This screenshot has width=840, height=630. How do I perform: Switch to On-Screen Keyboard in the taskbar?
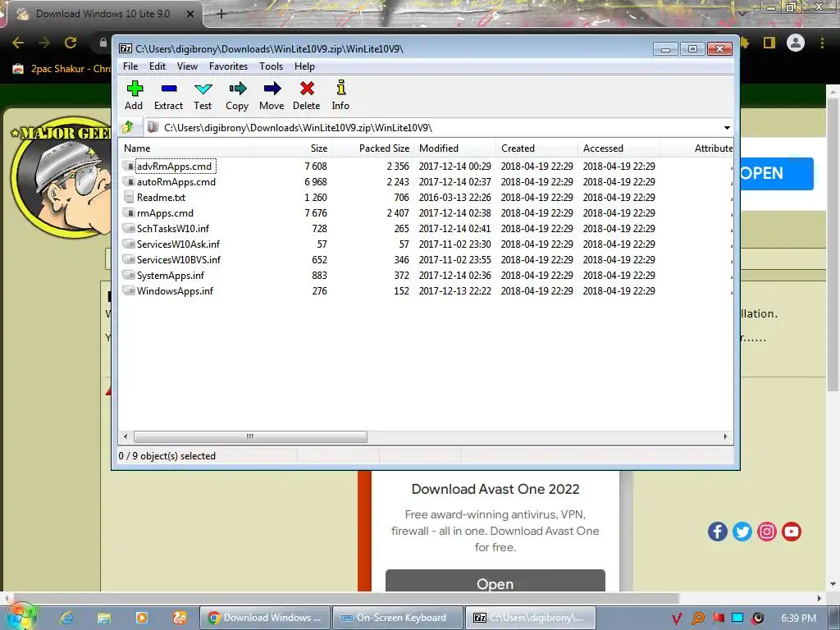click(x=398, y=618)
